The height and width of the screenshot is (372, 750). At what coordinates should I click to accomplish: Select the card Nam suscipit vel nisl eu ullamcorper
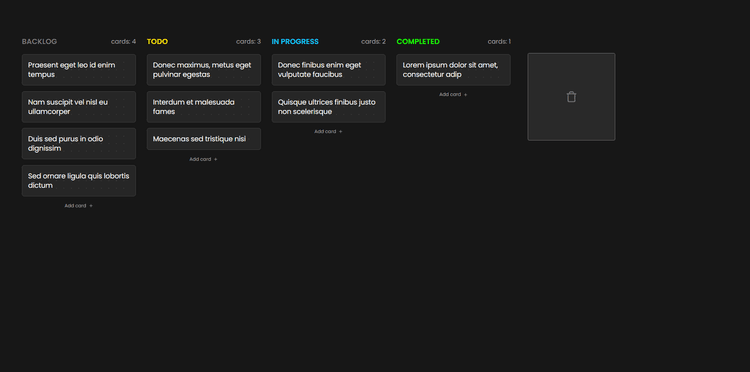click(x=79, y=107)
